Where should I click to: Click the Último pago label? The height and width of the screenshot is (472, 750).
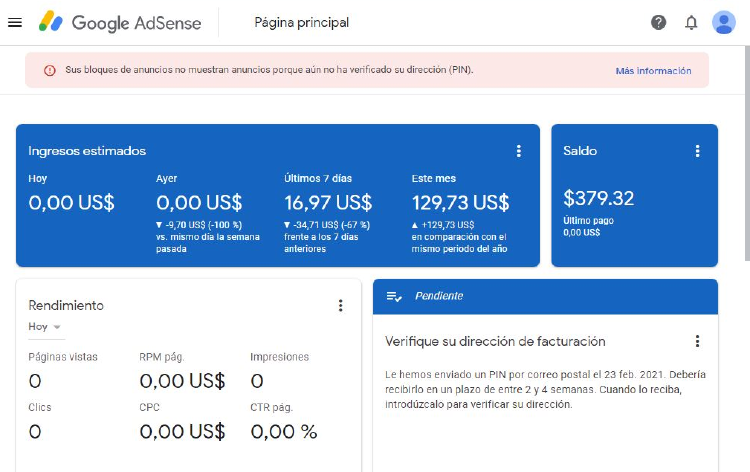click(588, 220)
